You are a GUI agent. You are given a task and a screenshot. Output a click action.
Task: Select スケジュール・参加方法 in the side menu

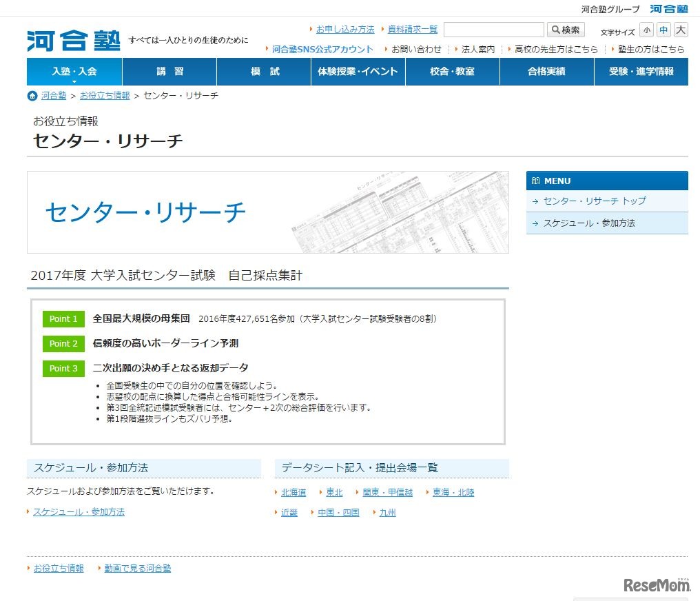coord(589,223)
